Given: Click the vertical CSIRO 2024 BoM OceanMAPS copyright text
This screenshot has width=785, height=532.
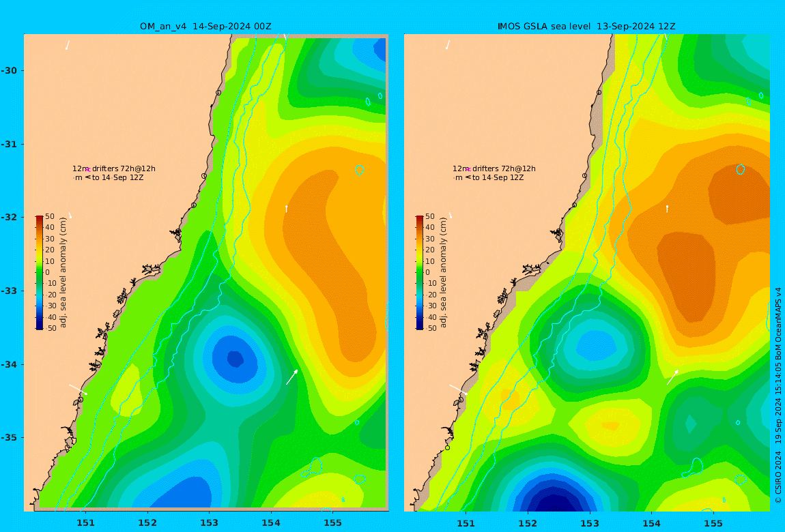Looking at the screenshot, I should (778, 395).
